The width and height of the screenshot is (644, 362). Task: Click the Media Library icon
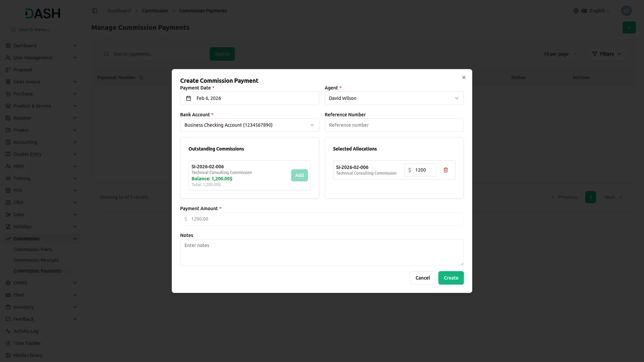click(8, 355)
